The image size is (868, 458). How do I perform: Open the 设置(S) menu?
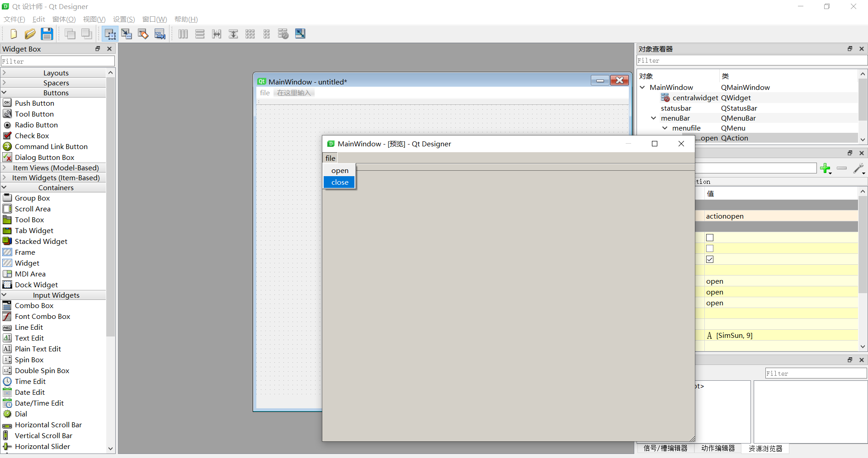(x=124, y=19)
